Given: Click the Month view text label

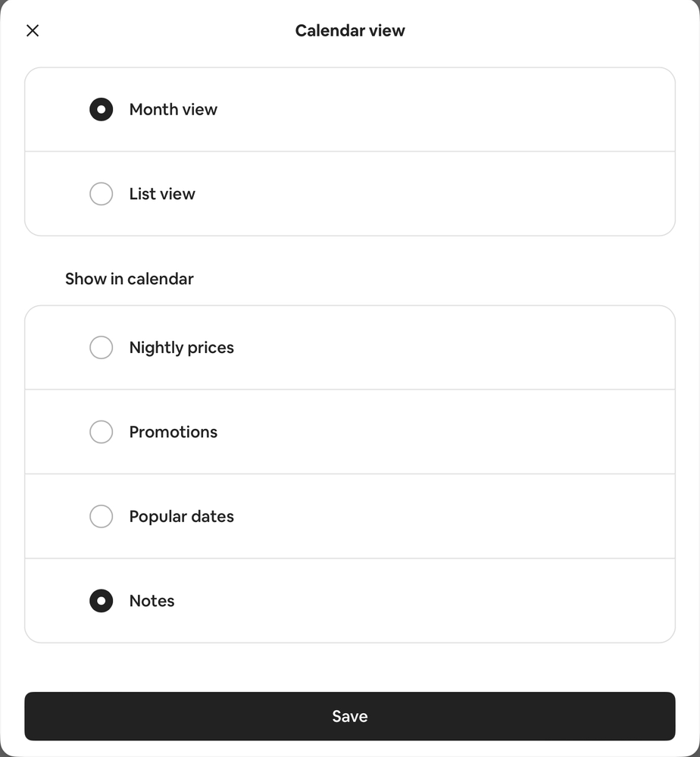Looking at the screenshot, I should coord(173,109).
